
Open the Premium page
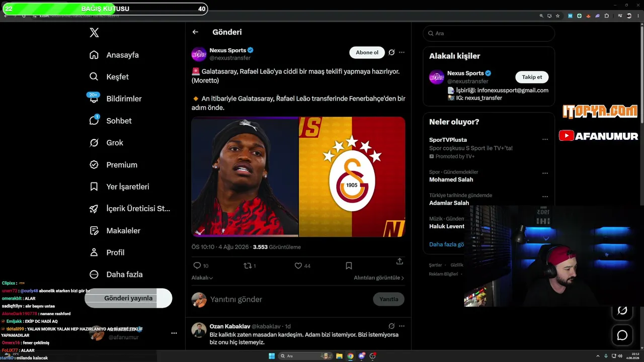pos(113,164)
